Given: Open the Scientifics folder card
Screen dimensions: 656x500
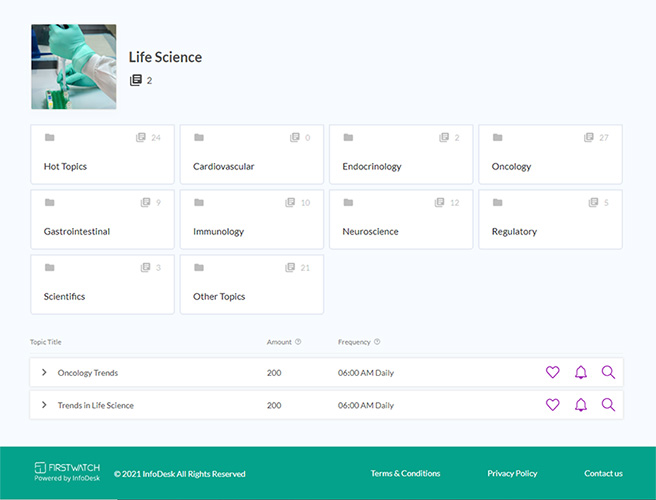Looking at the screenshot, I should click(x=102, y=284).
